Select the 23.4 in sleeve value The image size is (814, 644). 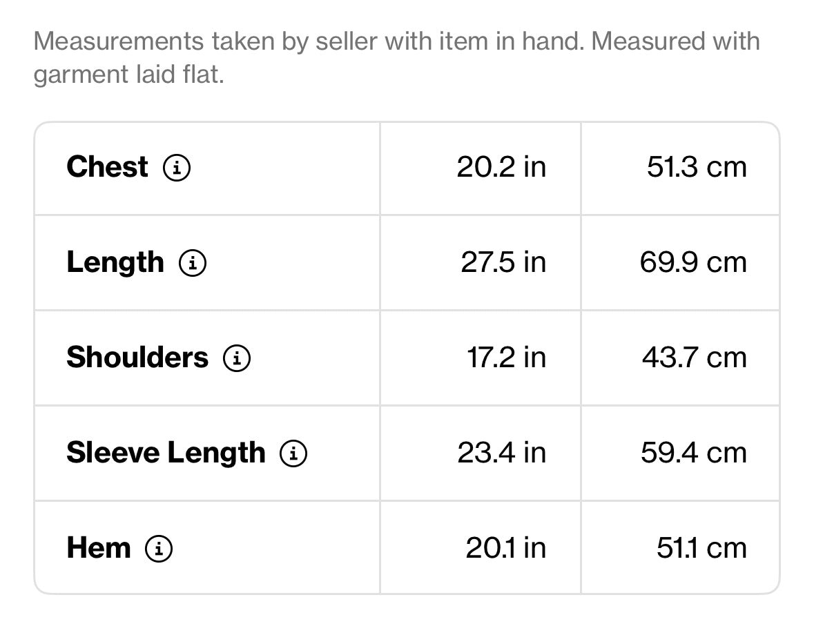[x=502, y=453]
